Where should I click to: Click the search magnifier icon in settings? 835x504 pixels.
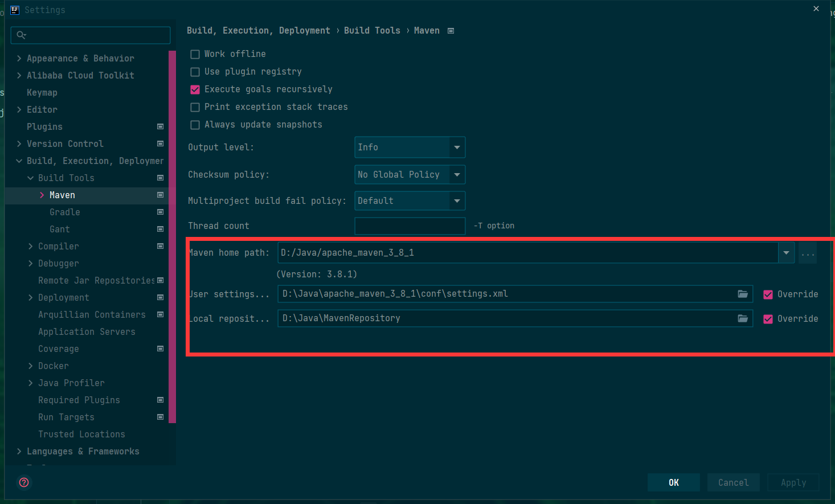coord(21,35)
